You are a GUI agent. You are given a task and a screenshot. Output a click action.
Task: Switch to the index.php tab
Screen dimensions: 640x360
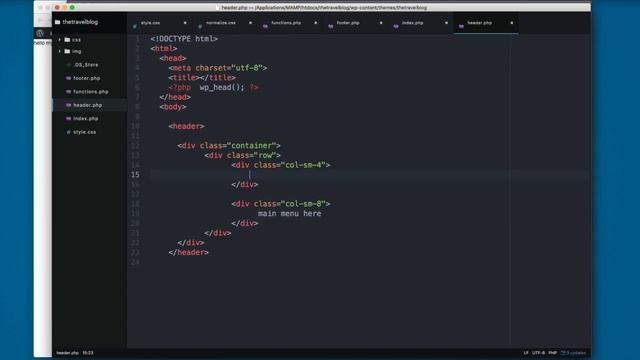pyautogui.click(x=420, y=23)
